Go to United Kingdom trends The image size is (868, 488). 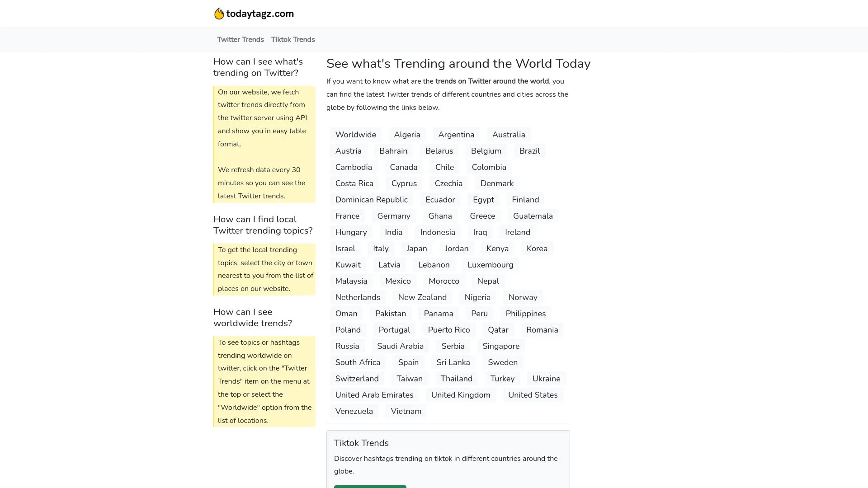460,395
